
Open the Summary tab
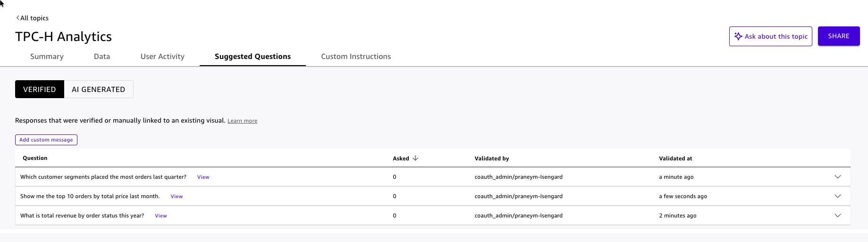(47, 57)
